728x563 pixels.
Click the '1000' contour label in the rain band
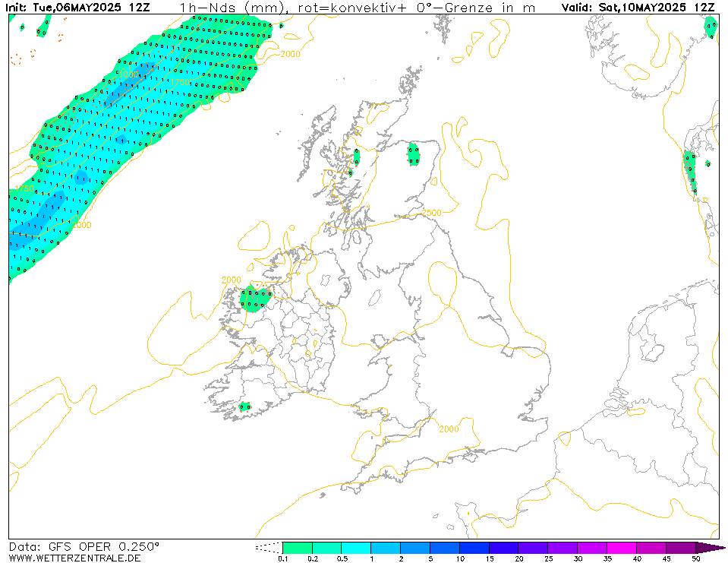128,74
